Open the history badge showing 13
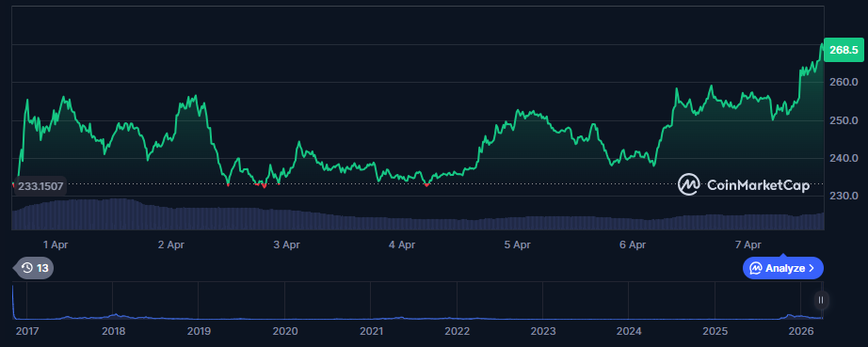 34,269
